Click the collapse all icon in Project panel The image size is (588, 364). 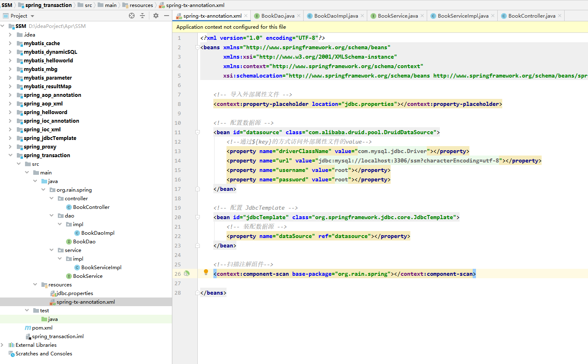click(x=142, y=16)
